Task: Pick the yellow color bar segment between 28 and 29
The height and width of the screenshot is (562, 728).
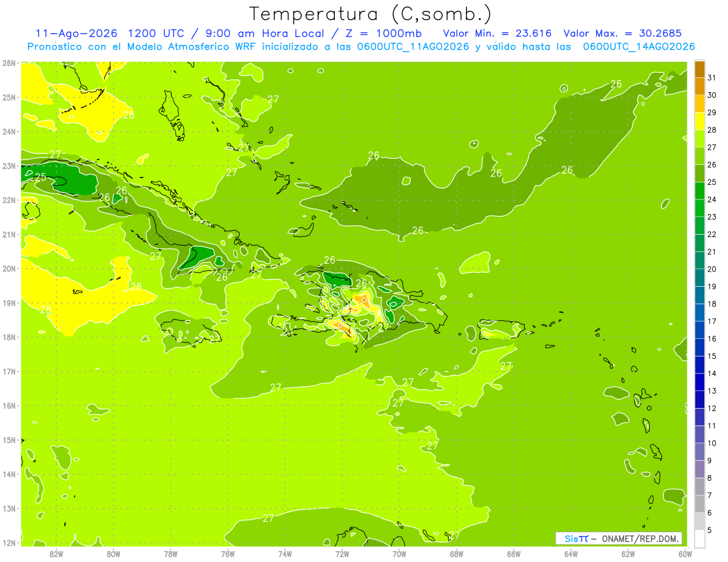Action: 699,121
